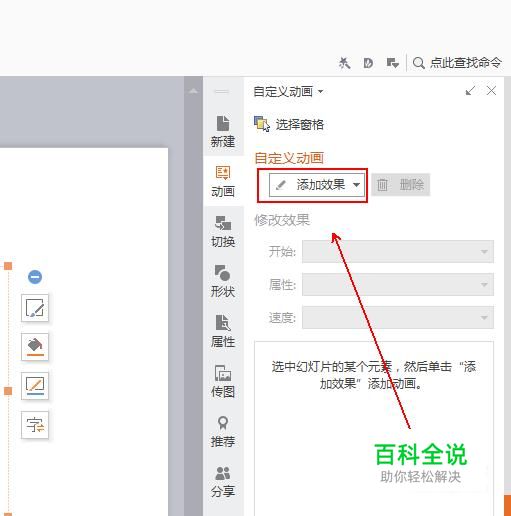Click the scroll up arrow beside slide
Image resolution: width=511 pixels, height=516 pixels.
[x=193, y=91]
